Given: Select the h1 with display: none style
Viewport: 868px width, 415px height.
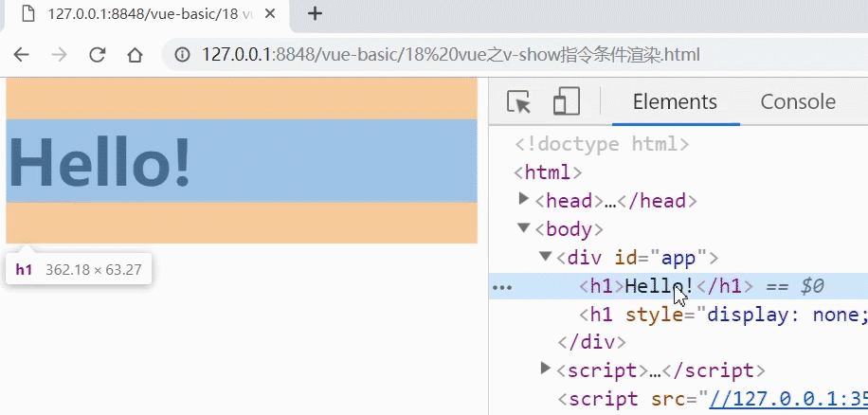Looking at the screenshot, I should [723, 315].
